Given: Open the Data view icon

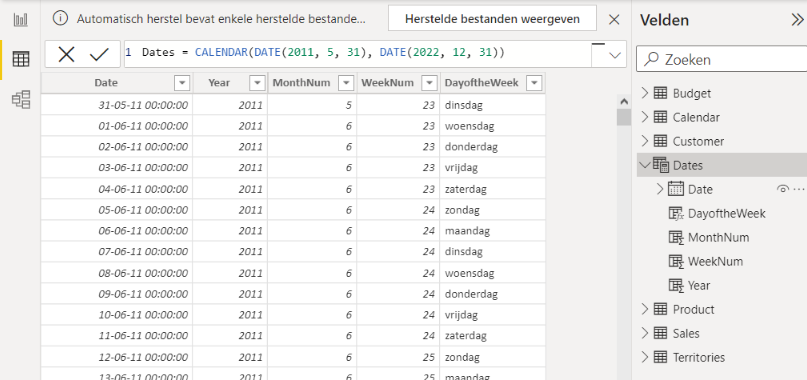Looking at the screenshot, I should (x=21, y=59).
